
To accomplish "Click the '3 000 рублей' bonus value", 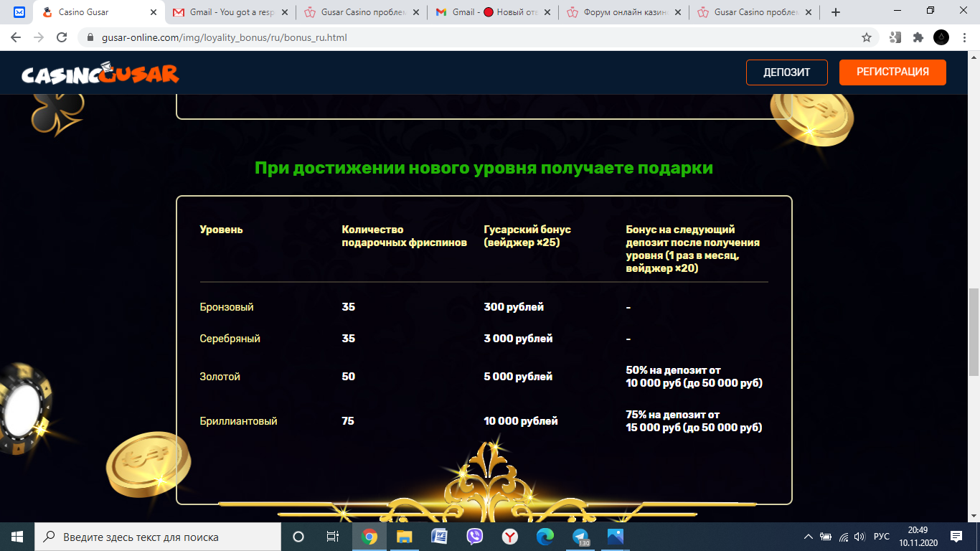I will [x=518, y=339].
